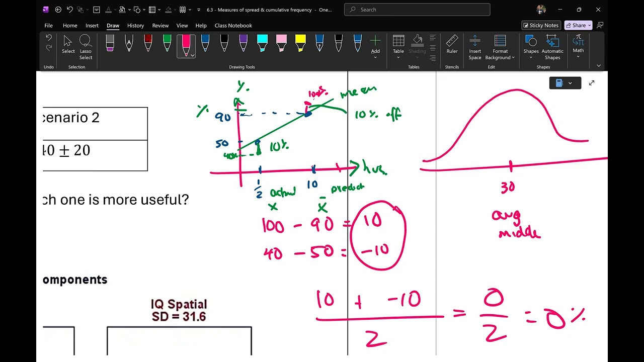Click the user profile picture

pos(541,10)
